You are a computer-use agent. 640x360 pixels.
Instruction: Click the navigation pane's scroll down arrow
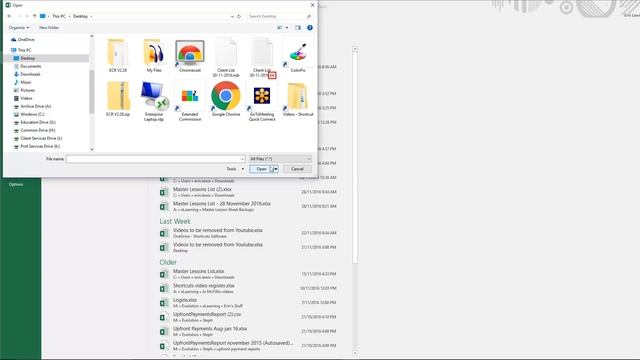click(x=92, y=149)
